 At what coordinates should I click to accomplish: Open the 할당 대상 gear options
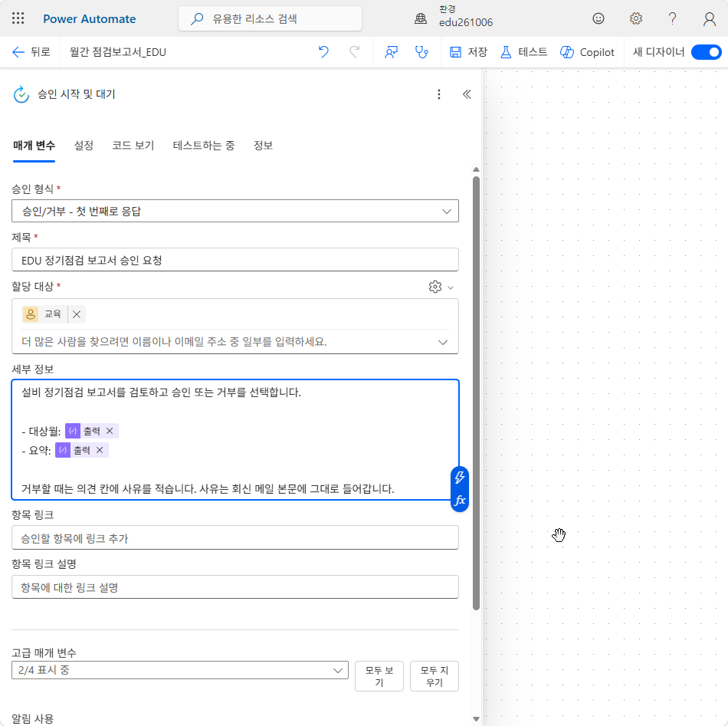440,287
